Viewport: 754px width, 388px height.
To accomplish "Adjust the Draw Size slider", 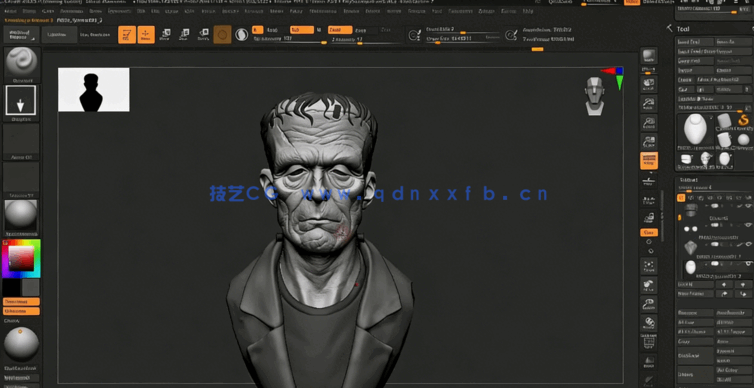I will tap(463, 39).
